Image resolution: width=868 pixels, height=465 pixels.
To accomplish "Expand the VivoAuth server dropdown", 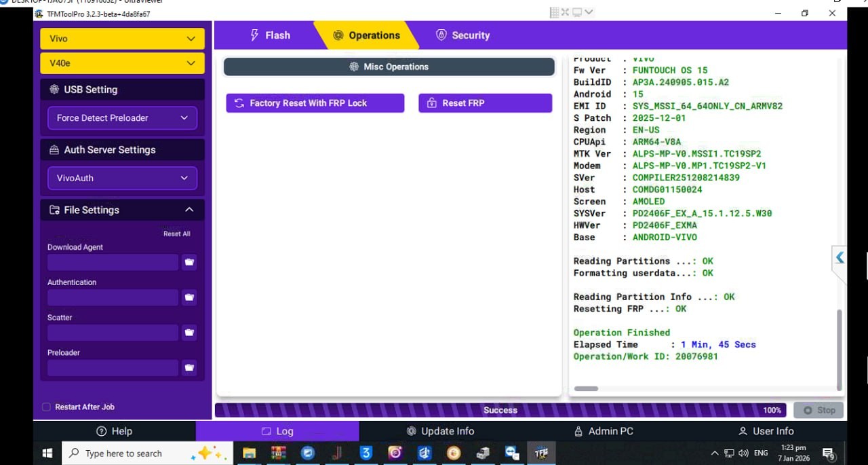I will click(122, 178).
